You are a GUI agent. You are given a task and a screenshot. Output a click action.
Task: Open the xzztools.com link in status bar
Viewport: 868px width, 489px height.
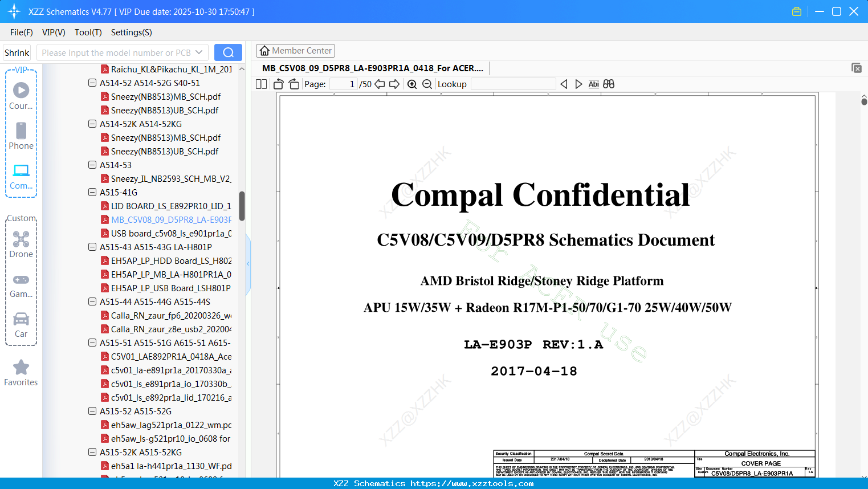coord(472,483)
